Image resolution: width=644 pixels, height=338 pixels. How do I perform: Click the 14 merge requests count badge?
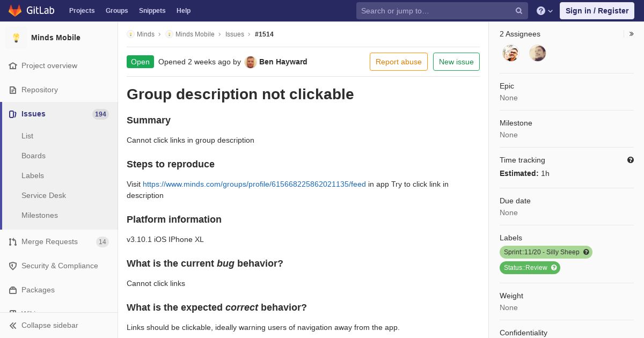pos(103,241)
